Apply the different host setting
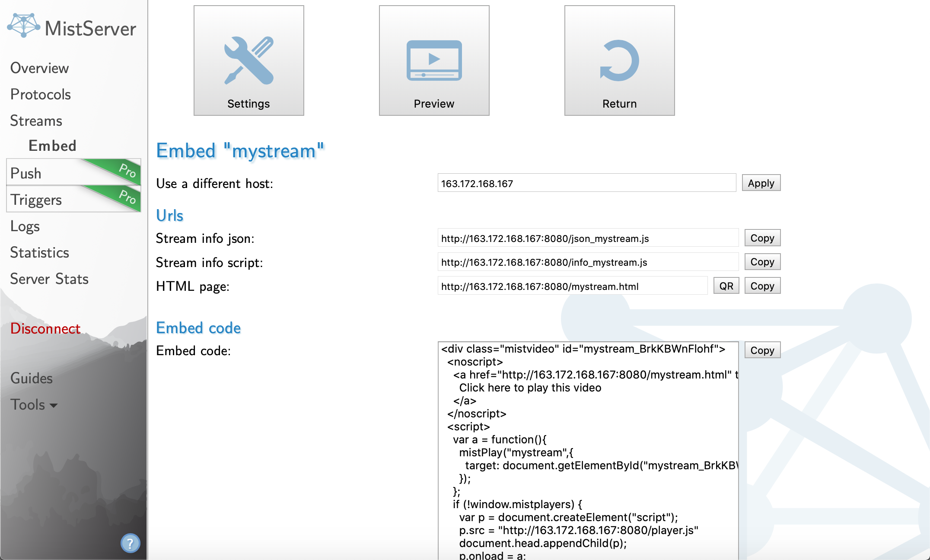 click(x=761, y=183)
